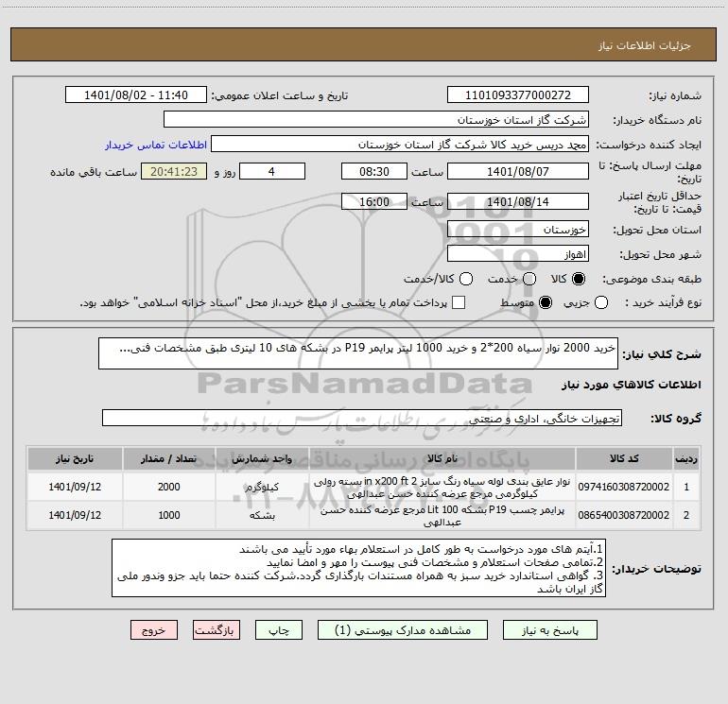Click the توضیحات خریدار notes box

click(x=359, y=568)
